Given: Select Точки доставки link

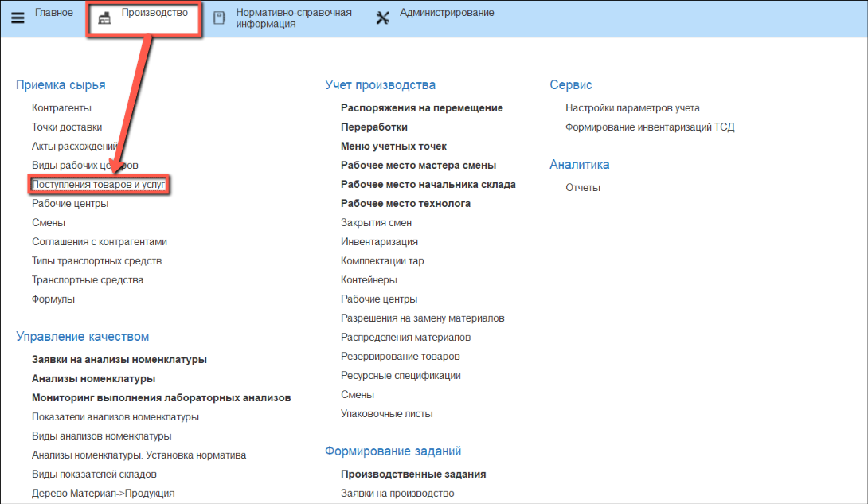Looking at the screenshot, I should coord(67,127).
